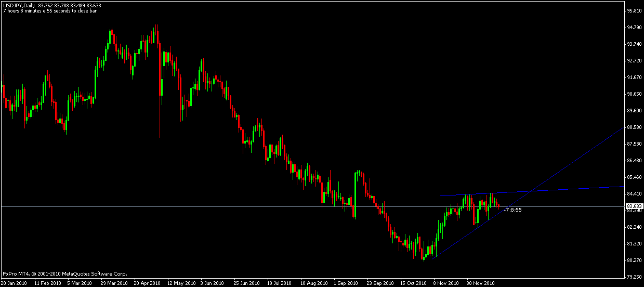Image resolution: width=644 pixels, height=287 pixels.
Task: Click the 90.650 price scale label
Action: coord(633,94)
